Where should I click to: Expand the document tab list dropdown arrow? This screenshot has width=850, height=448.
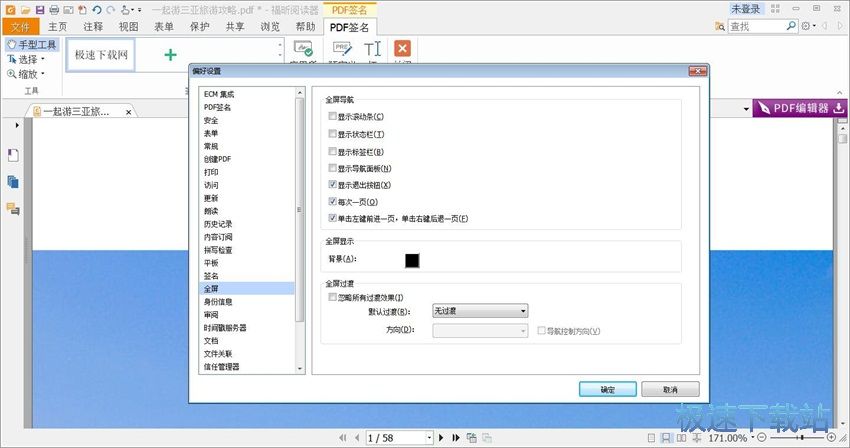746,109
